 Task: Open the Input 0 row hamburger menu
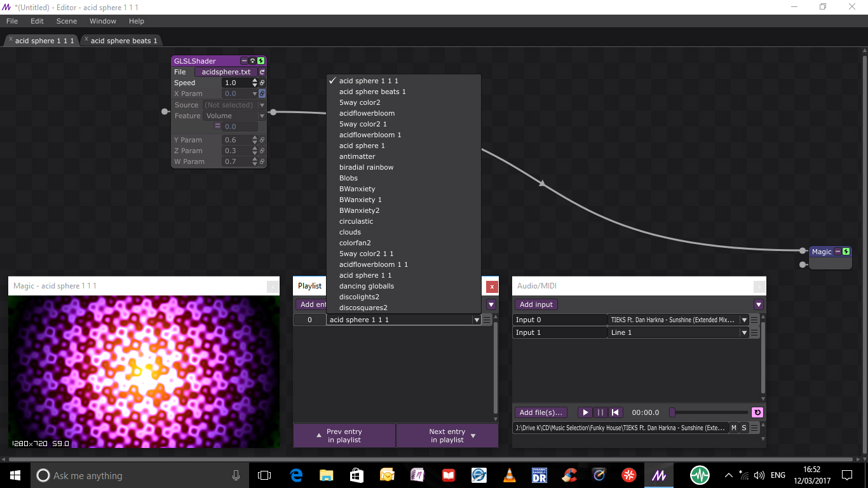click(x=754, y=320)
